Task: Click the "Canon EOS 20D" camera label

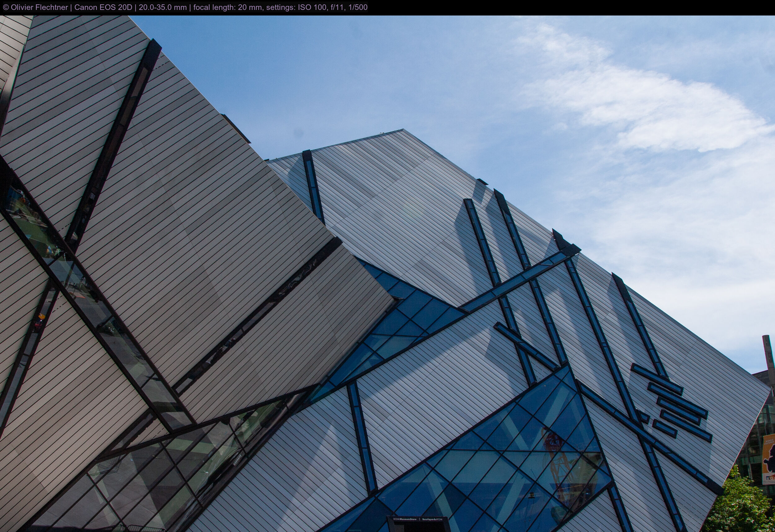Action: pyautogui.click(x=103, y=7)
